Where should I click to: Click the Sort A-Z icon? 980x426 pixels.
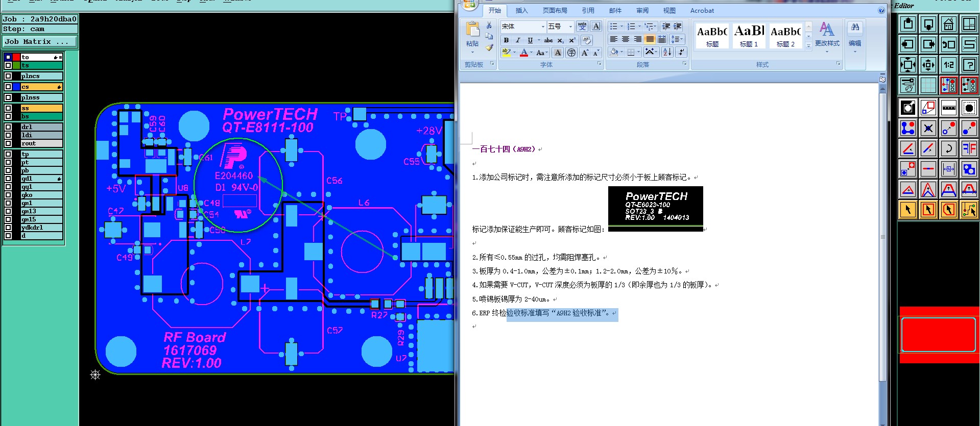667,52
